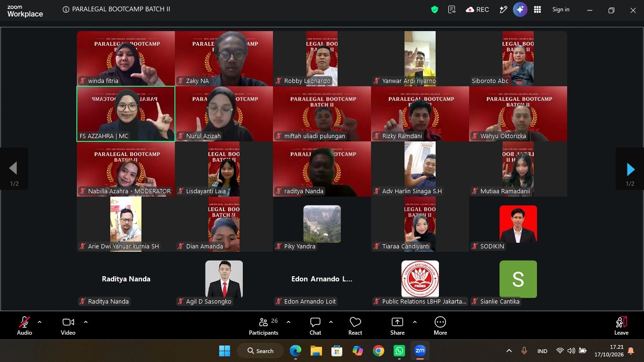This screenshot has height=362, width=644.
Task: Open the Participants panel
Action: [x=264, y=326]
